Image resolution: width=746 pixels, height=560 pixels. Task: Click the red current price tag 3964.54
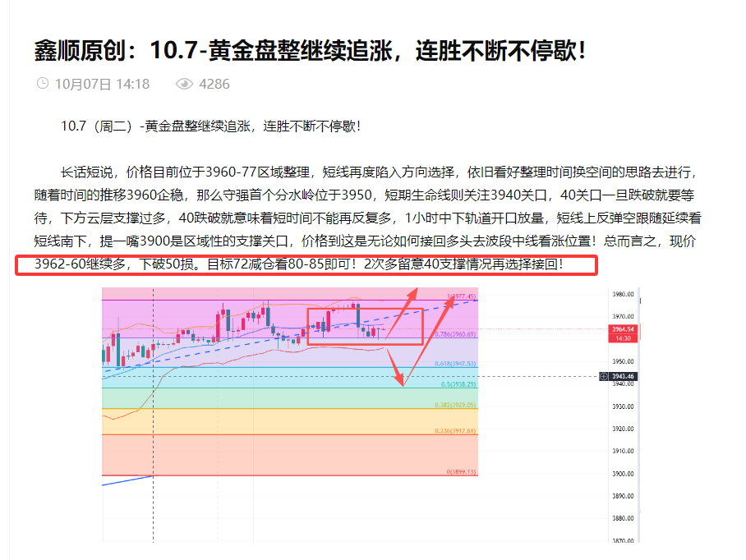point(623,329)
